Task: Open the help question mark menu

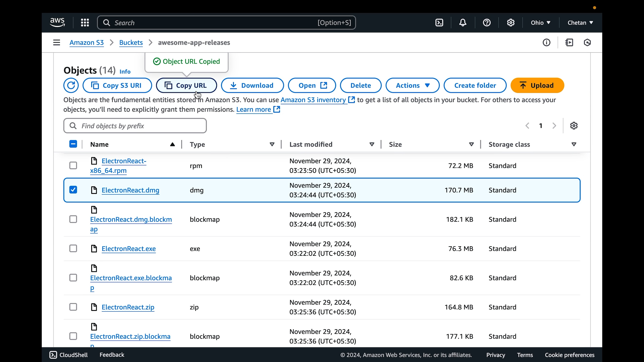Action: tap(487, 23)
